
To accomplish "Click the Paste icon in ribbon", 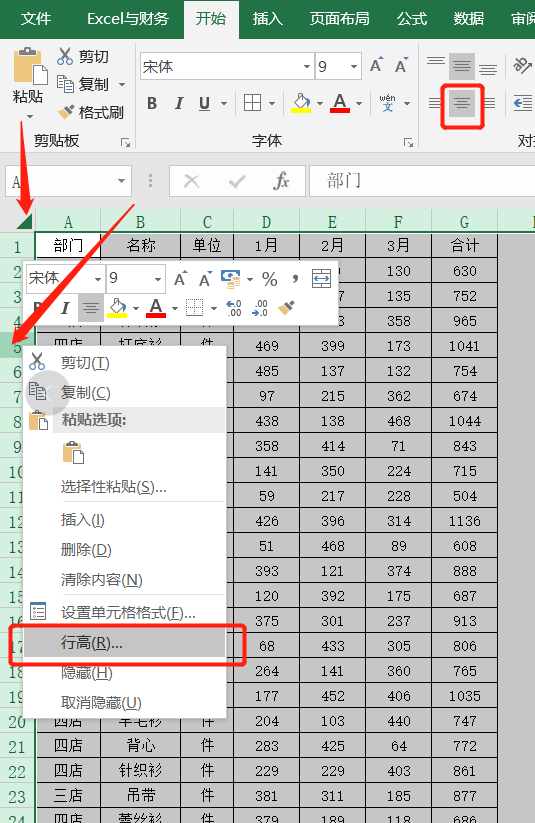I will [29, 66].
